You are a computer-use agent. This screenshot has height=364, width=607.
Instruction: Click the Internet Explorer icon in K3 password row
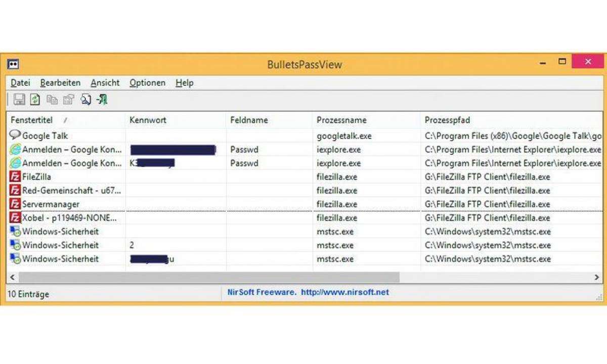coord(15,163)
